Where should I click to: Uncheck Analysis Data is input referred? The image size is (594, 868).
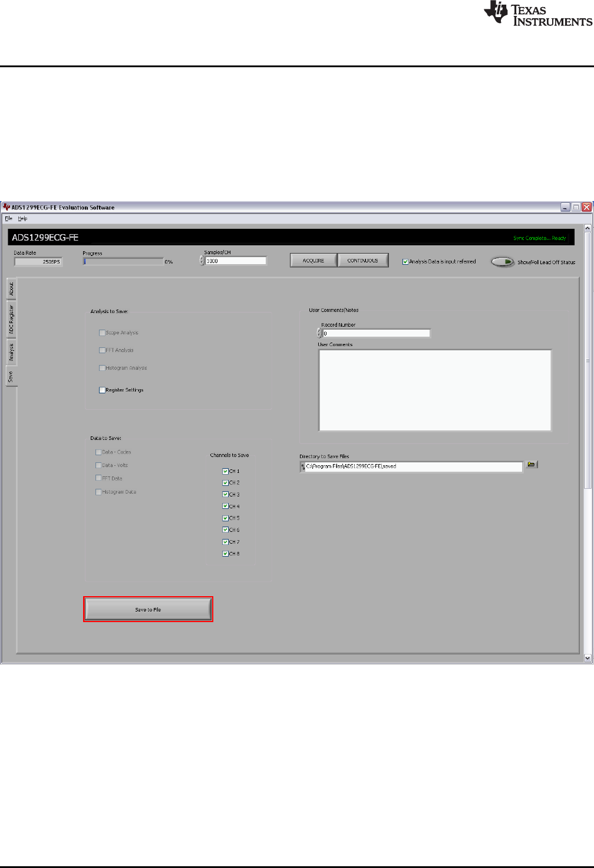405,262
